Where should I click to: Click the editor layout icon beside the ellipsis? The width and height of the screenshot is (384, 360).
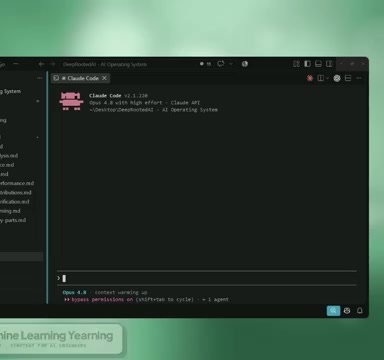click(348, 78)
